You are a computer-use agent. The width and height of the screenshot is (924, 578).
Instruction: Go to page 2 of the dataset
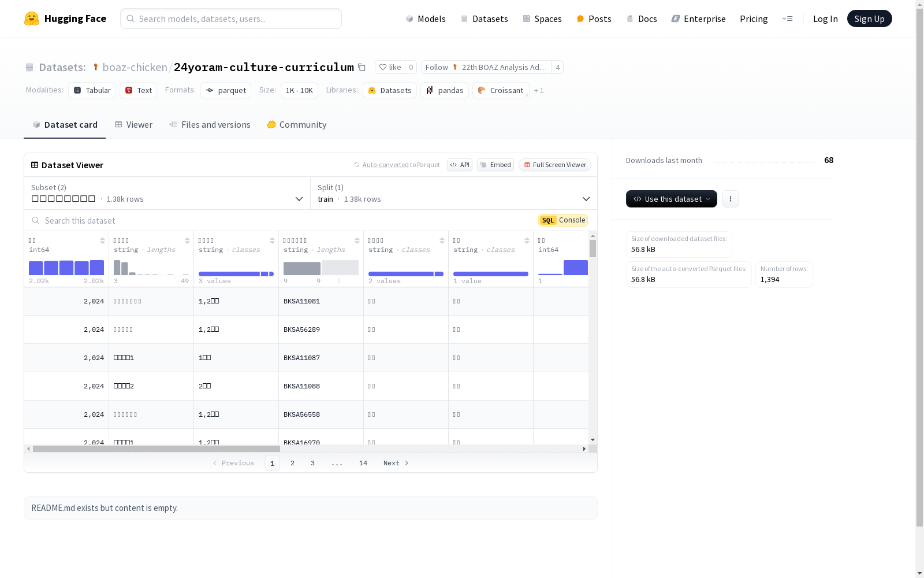click(293, 463)
